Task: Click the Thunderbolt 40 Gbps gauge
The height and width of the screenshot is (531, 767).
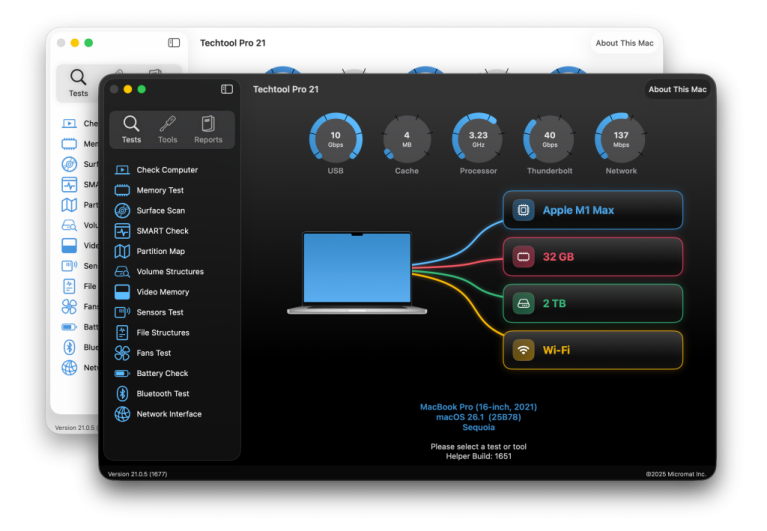Action: (x=549, y=139)
